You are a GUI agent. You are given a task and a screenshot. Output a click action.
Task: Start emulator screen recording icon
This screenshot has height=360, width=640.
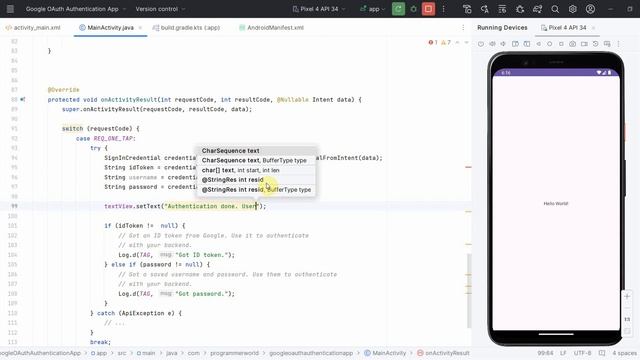tap(584, 44)
